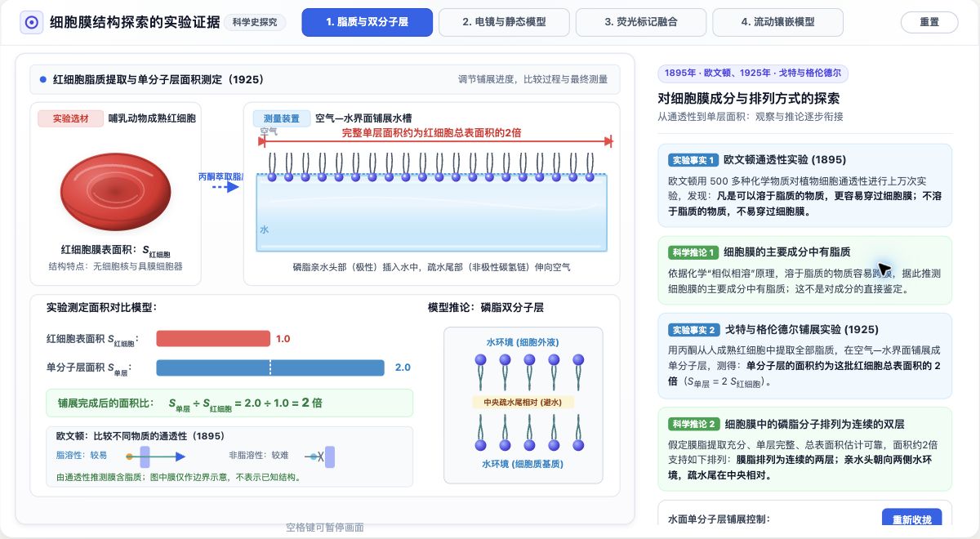Click the 实验事实 1 badge

pos(693,160)
